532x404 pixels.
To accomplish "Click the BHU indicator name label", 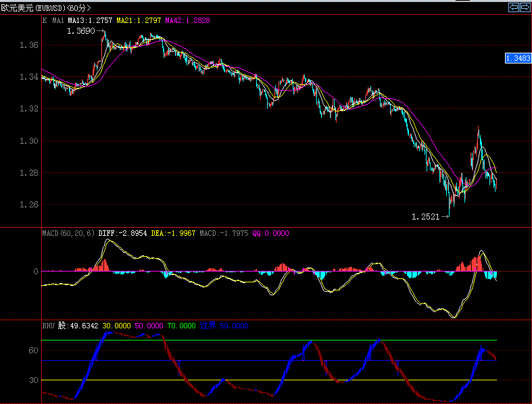I will tap(48, 326).
